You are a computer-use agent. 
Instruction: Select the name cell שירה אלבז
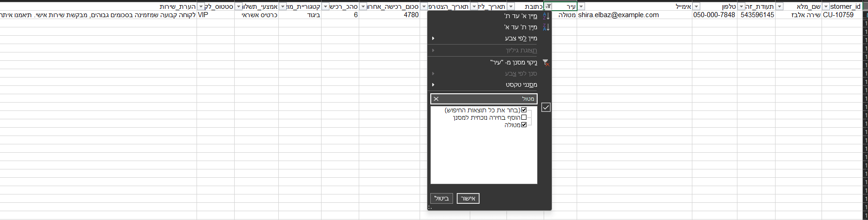(x=798, y=15)
